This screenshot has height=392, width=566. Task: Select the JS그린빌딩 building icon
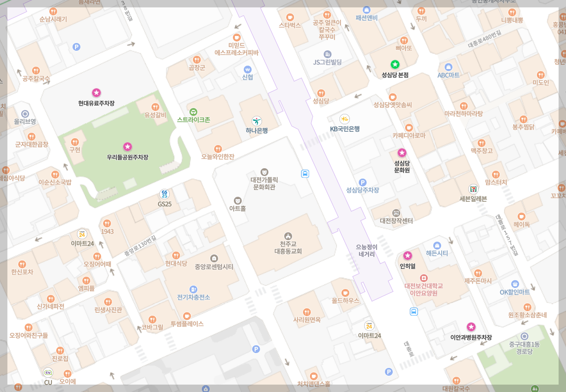[x=327, y=54]
